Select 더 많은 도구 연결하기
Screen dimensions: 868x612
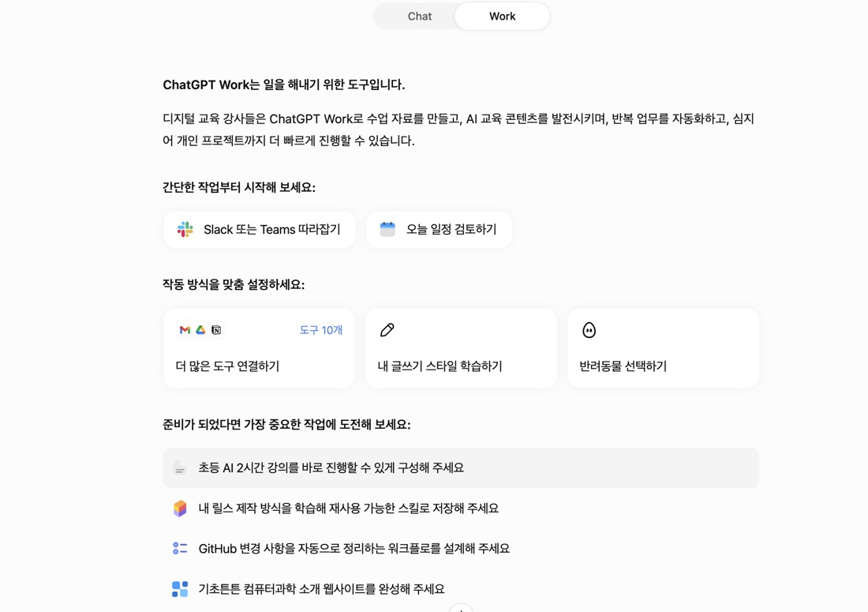coord(259,347)
